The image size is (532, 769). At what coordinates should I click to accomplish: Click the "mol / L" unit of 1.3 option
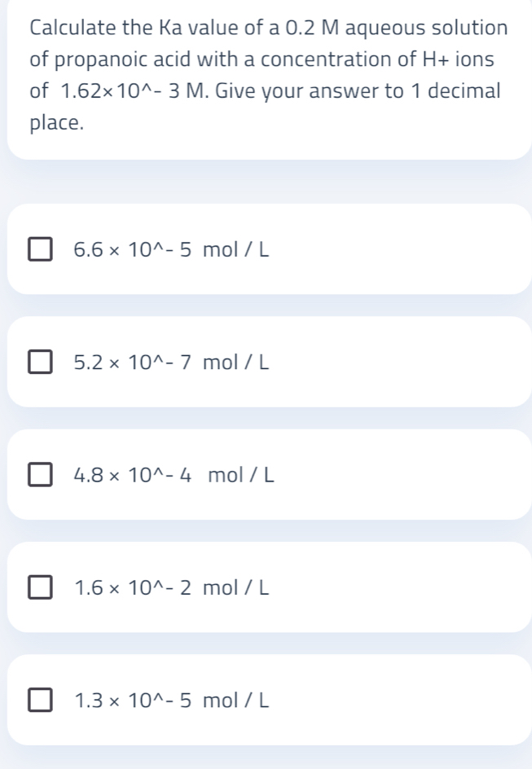[235, 701]
